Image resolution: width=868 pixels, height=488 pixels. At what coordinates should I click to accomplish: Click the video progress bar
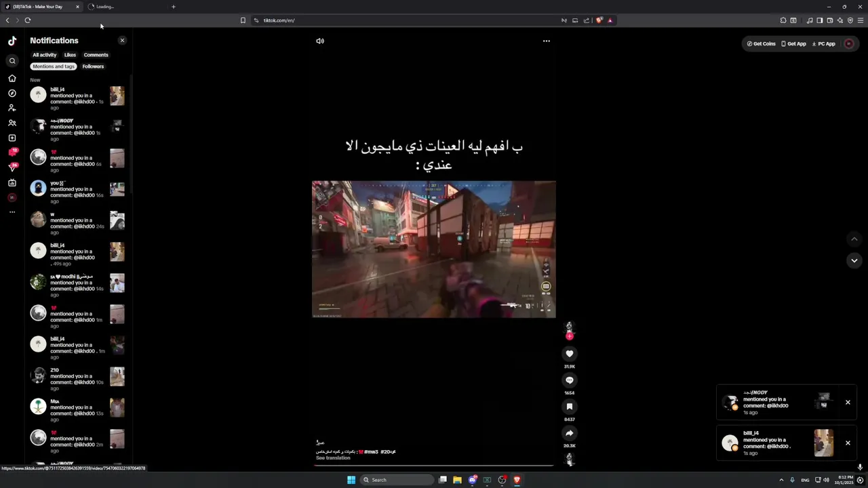[x=434, y=465]
